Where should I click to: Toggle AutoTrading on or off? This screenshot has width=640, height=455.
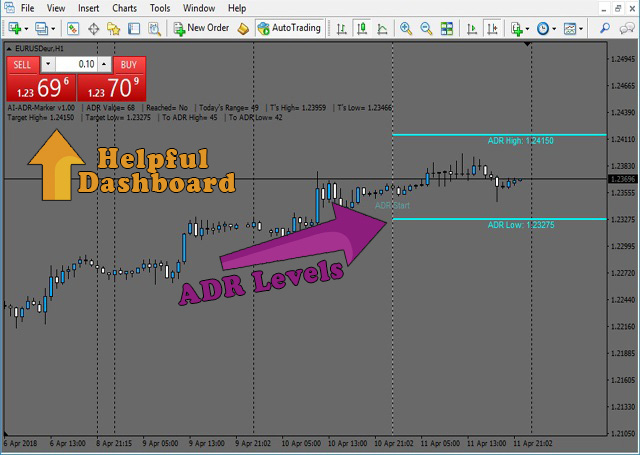[x=289, y=28]
